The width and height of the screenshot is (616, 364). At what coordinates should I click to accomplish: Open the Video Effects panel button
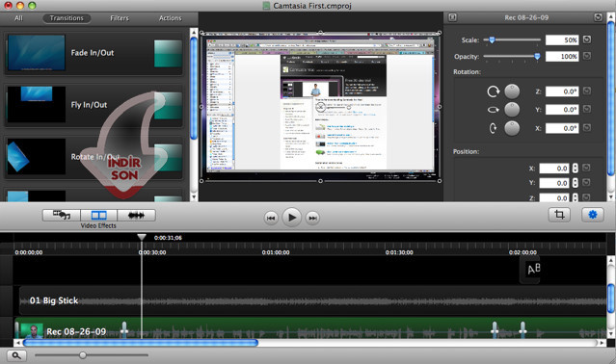[x=98, y=215]
